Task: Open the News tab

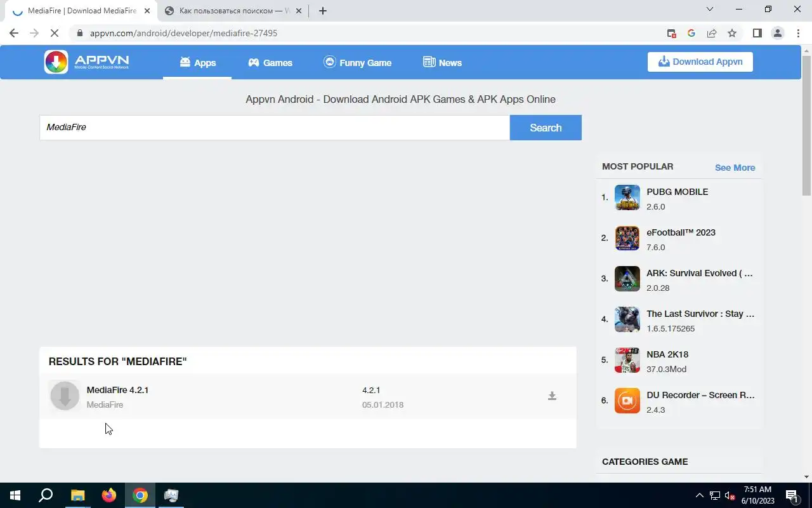Action: click(x=442, y=62)
